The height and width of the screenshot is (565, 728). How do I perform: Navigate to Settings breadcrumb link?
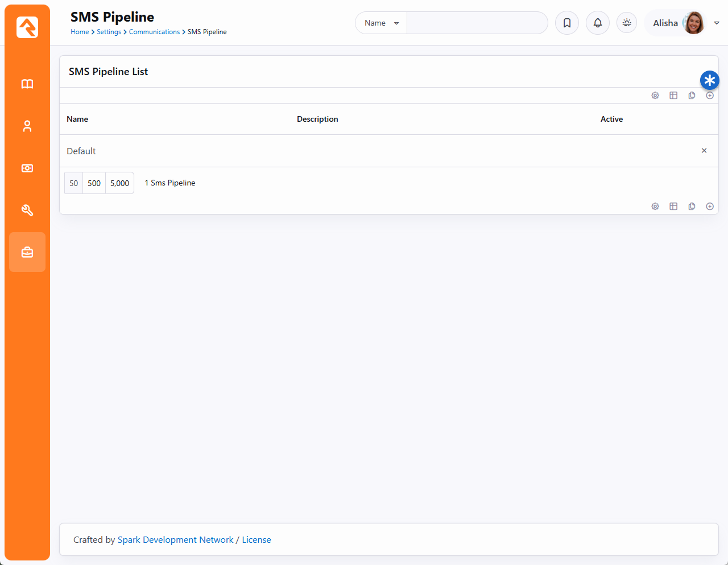109,32
